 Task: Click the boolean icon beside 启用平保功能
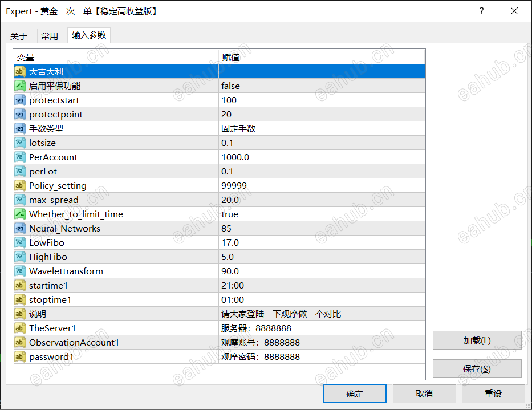pos(20,86)
